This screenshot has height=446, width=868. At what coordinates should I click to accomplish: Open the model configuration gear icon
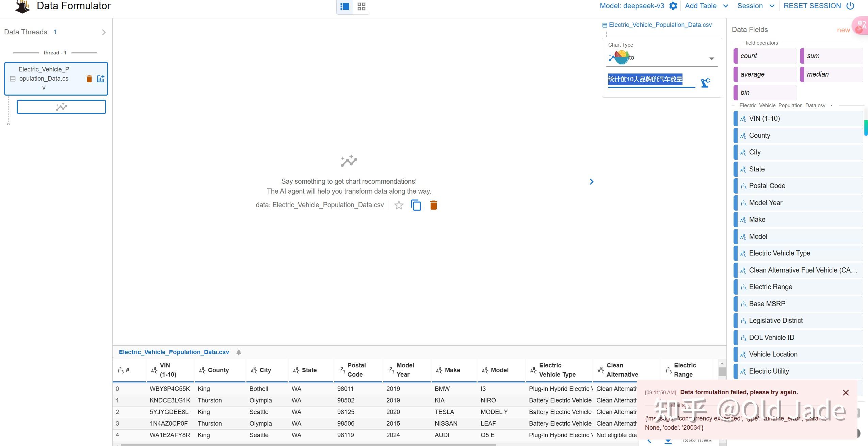673,6
